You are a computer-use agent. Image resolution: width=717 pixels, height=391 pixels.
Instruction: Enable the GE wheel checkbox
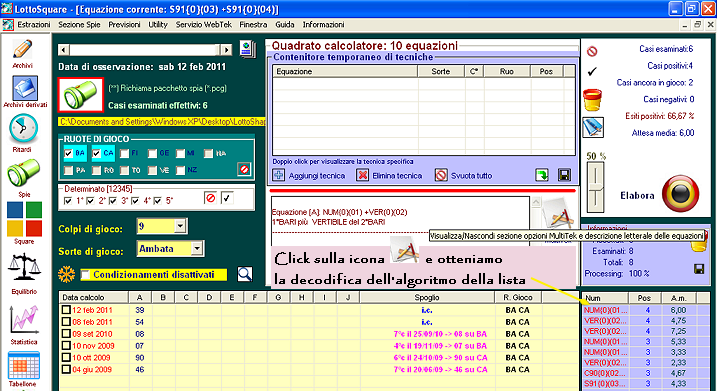152,153
